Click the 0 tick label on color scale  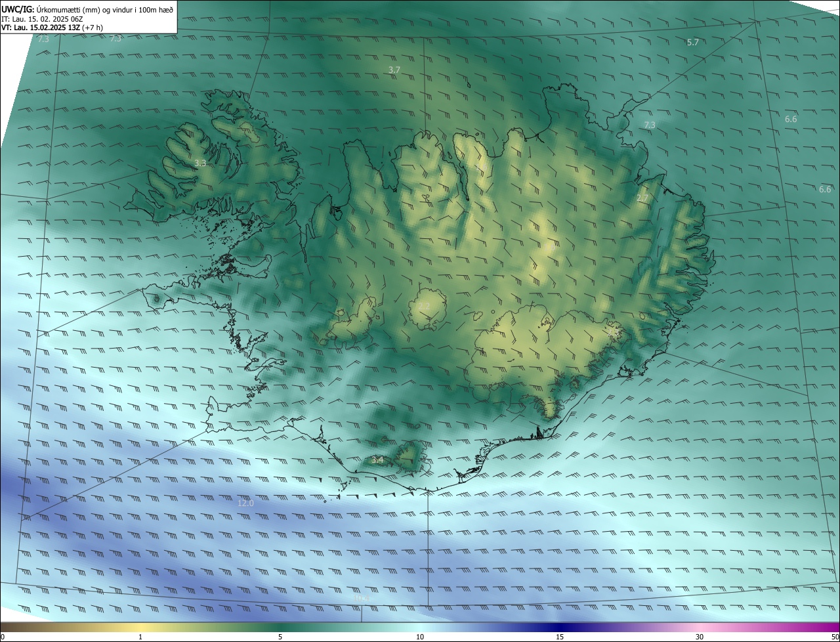(x=3, y=637)
